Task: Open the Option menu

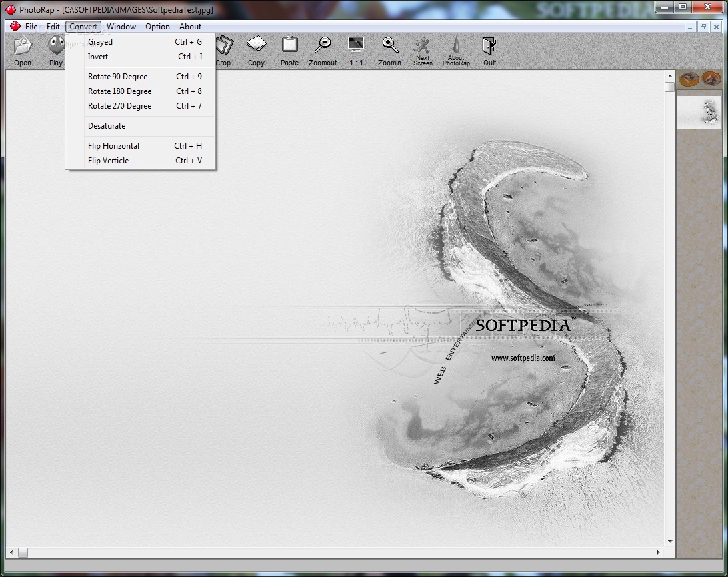Action: pyautogui.click(x=157, y=27)
